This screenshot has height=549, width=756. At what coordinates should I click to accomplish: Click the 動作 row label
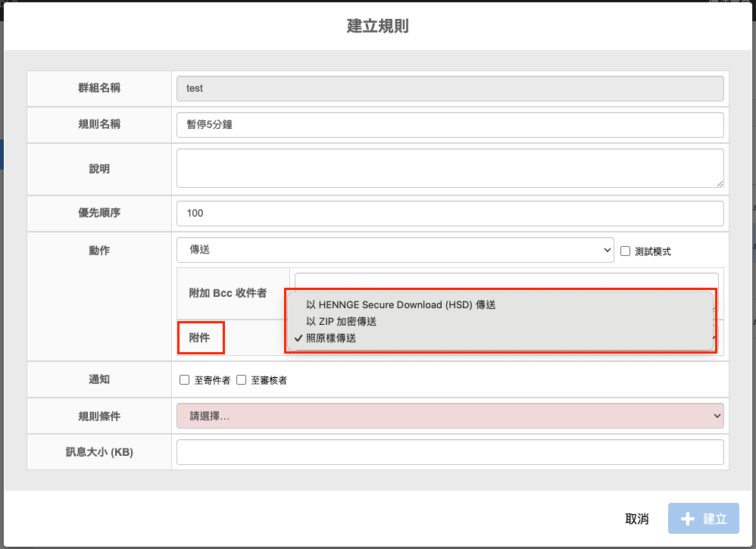click(98, 250)
